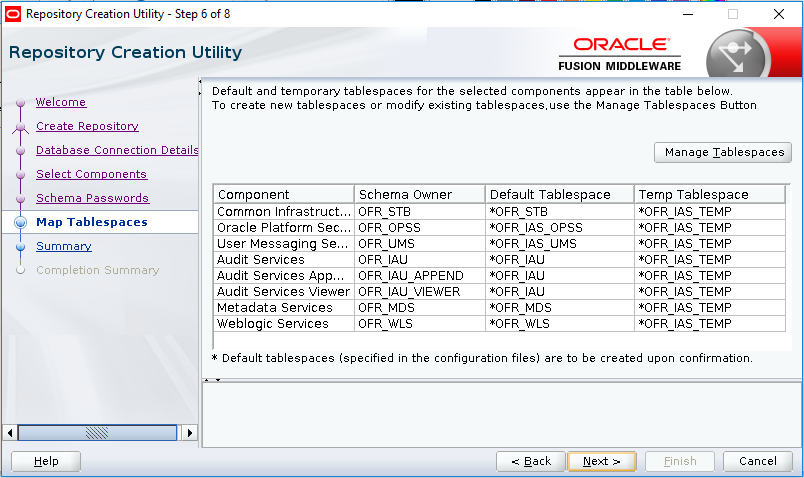Click the Next button
Screen dimensions: 804x478
pyautogui.click(x=602, y=461)
